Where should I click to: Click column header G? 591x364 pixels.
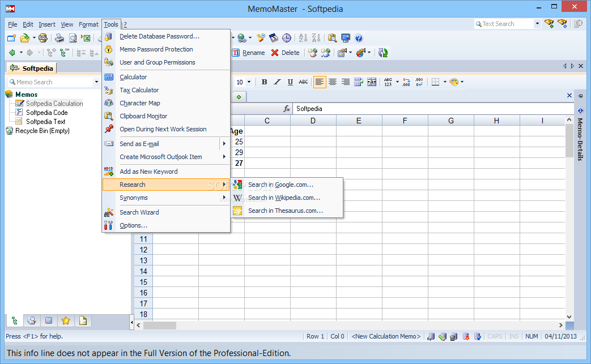[451, 121]
